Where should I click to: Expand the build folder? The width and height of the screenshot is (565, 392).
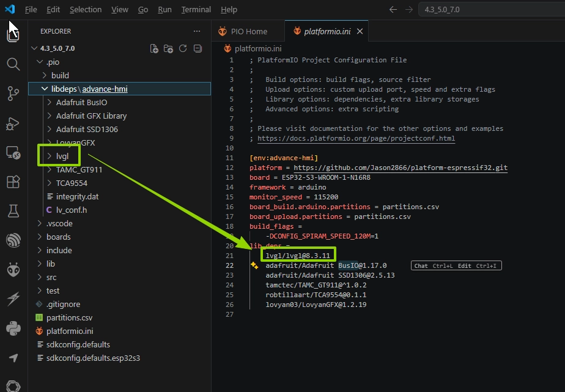(119, 75)
